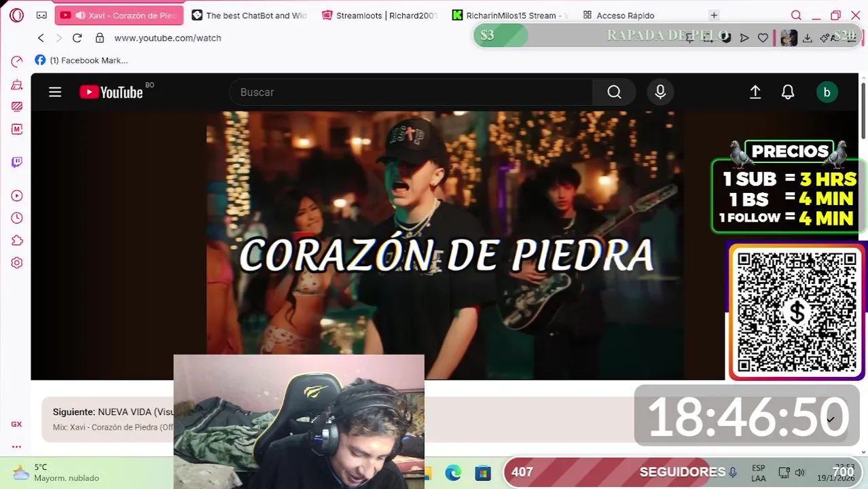View site security padlock info
Viewport: 868px width, 489px height.
(100, 38)
